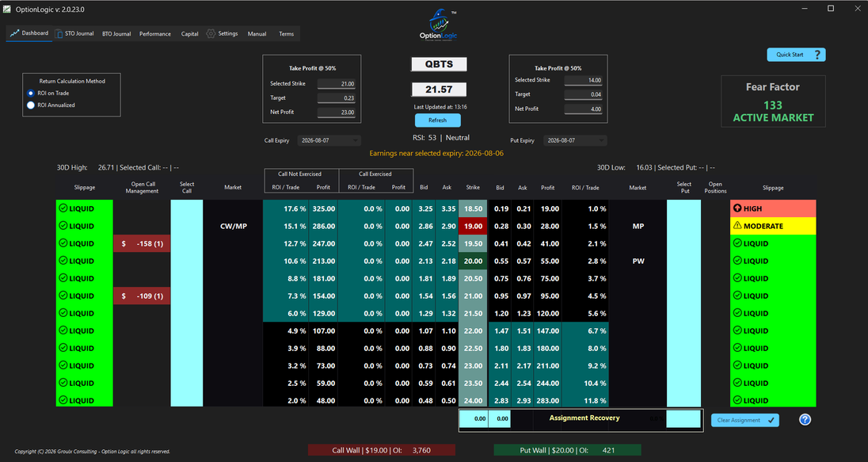Go to the Capital tab
Viewport: 868px width, 462px height.
coord(189,34)
